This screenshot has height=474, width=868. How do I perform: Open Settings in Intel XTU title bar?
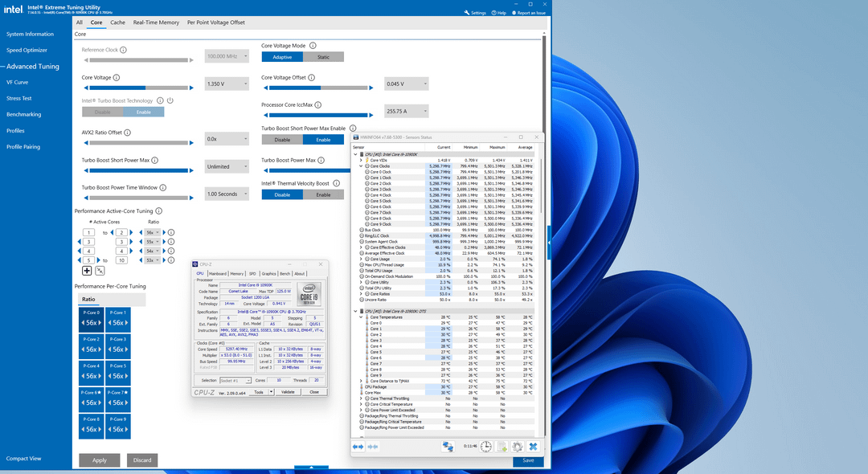pos(475,13)
